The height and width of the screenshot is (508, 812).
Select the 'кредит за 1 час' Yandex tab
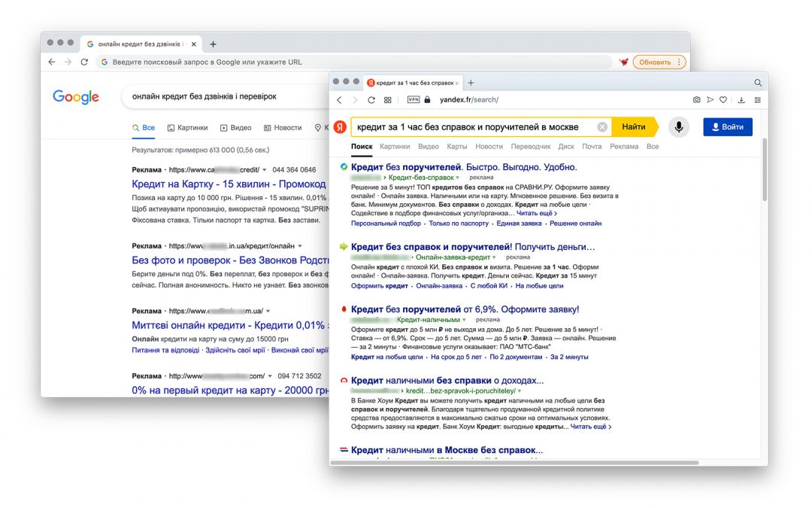(414, 83)
